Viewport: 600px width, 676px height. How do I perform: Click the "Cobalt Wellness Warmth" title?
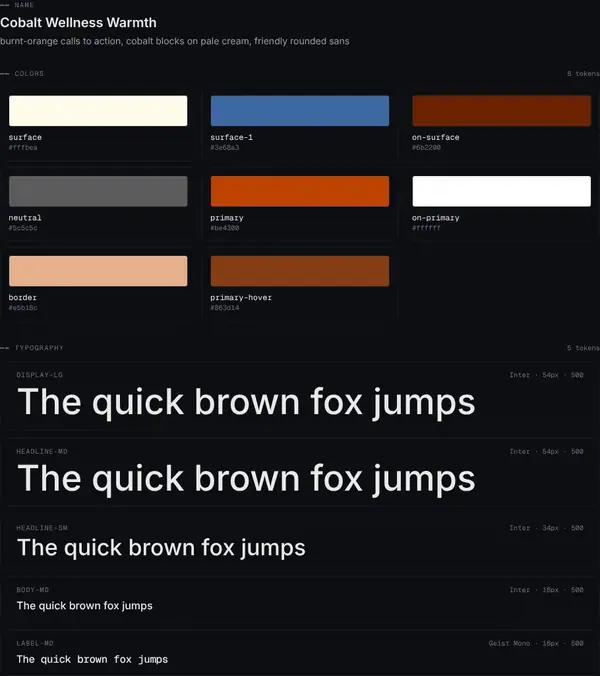coord(78,22)
